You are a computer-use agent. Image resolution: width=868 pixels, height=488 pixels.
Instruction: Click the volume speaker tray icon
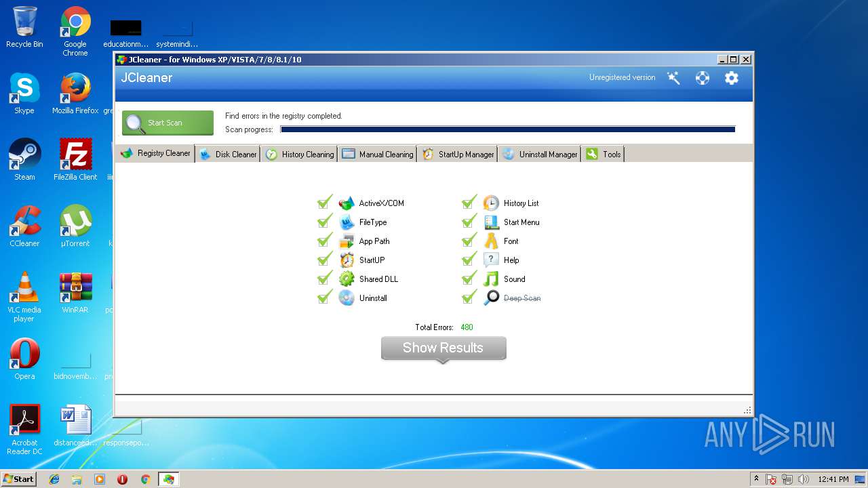pos(804,479)
